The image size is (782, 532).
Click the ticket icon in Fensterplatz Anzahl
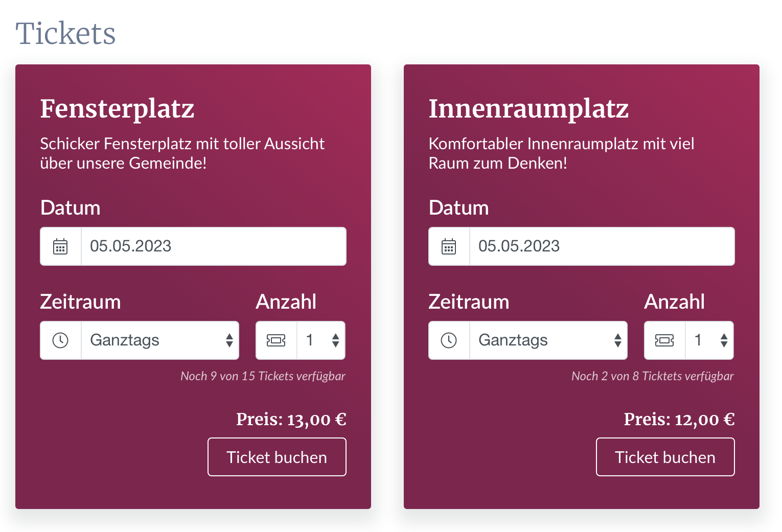(x=276, y=340)
